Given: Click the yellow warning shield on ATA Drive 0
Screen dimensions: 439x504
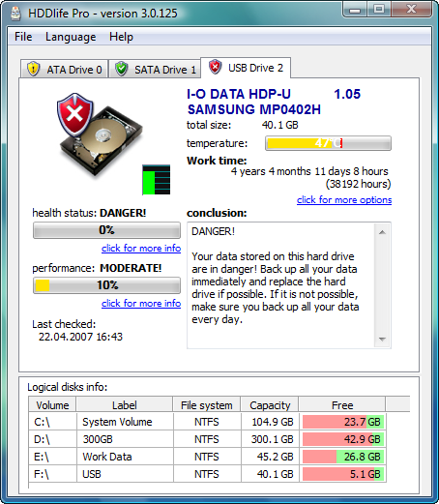Looking at the screenshot, I should click(33, 69).
